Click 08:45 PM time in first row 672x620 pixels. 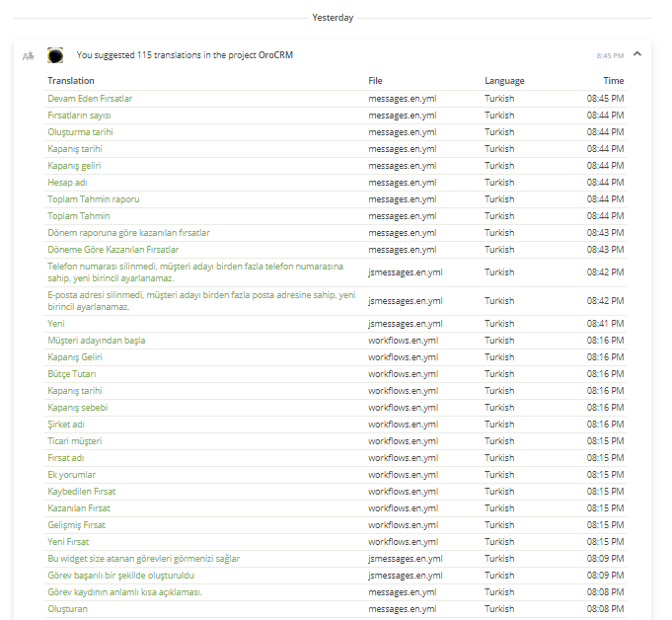click(x=605, y=99)
